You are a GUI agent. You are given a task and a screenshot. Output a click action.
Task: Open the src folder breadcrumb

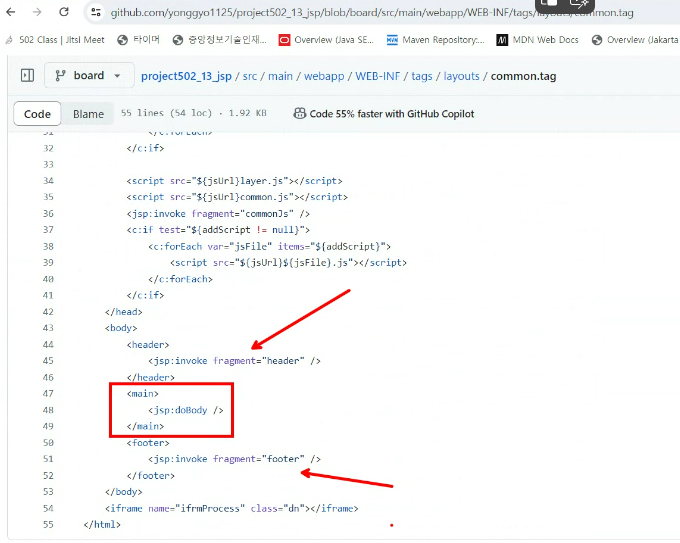pyautogui.click(x=250, y=76)
